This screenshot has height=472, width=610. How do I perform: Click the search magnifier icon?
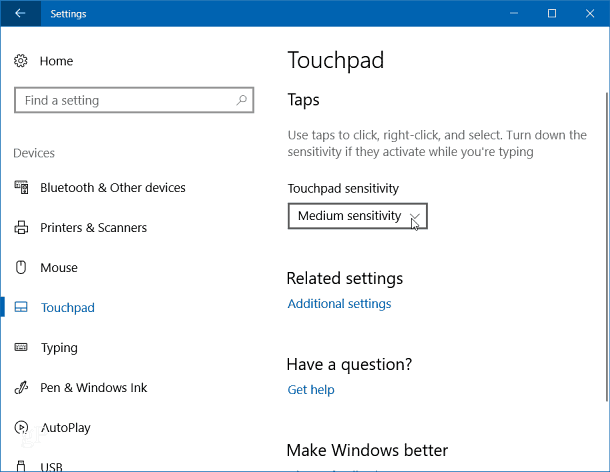[x=242, y=100]
